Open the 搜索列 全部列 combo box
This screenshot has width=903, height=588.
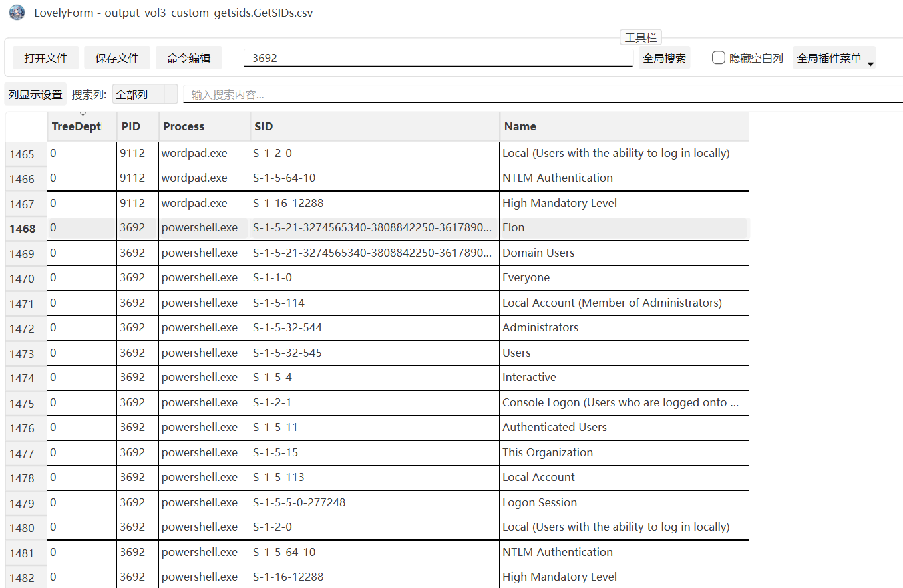145,94
